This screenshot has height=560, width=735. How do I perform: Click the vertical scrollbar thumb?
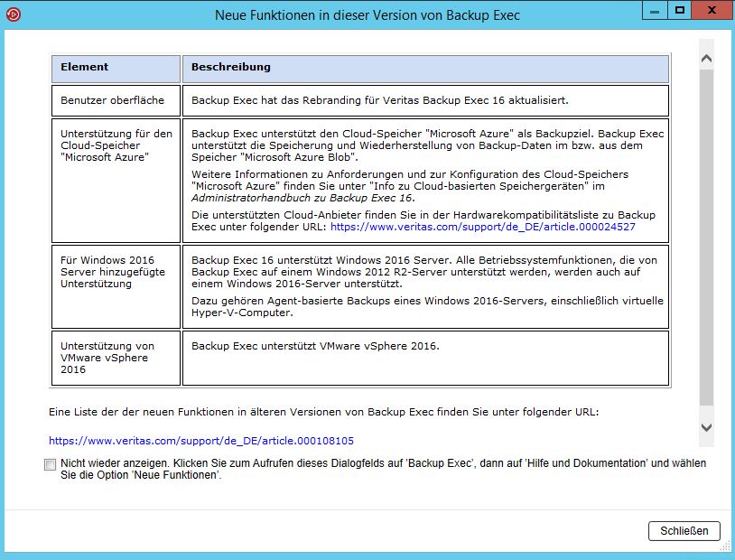[x=706, y=238]
